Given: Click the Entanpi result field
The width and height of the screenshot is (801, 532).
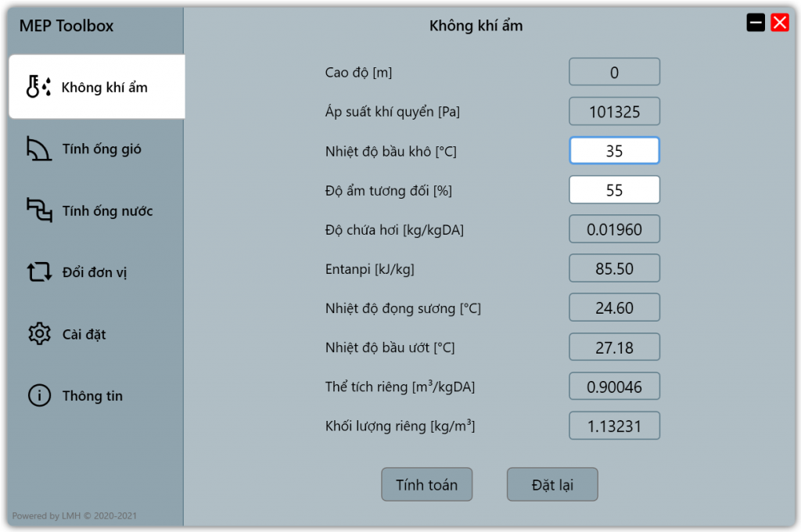Looking at the screenshot, I should pyautogui.click(x=614, y=268).
